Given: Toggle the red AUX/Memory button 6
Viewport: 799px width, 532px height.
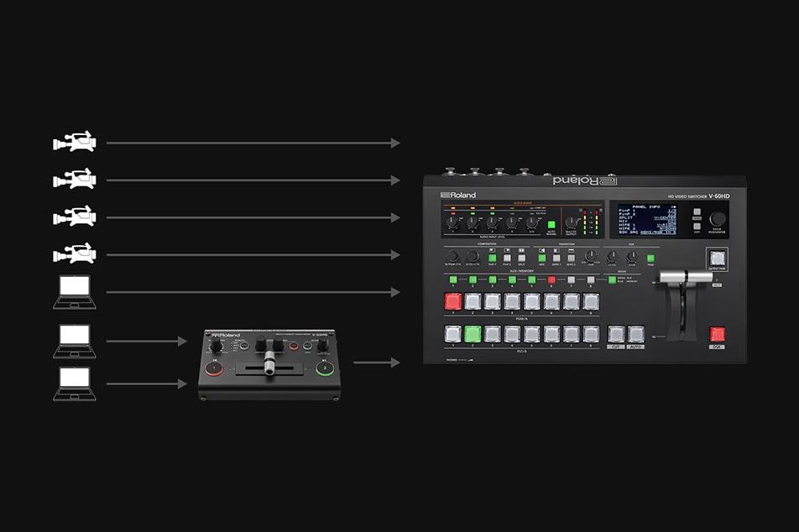Looking at the screenshot, I should 551,279.
